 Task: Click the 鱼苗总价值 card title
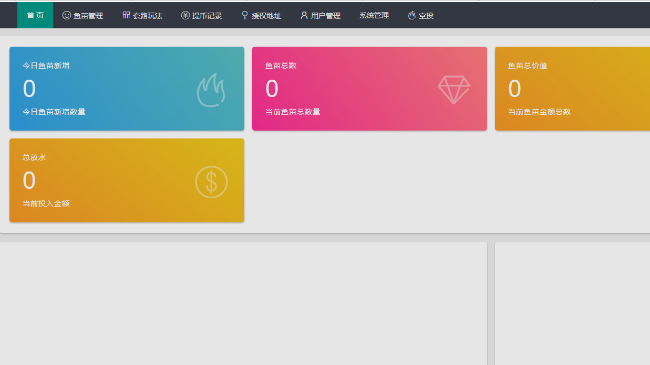click(x=527, y=66)
